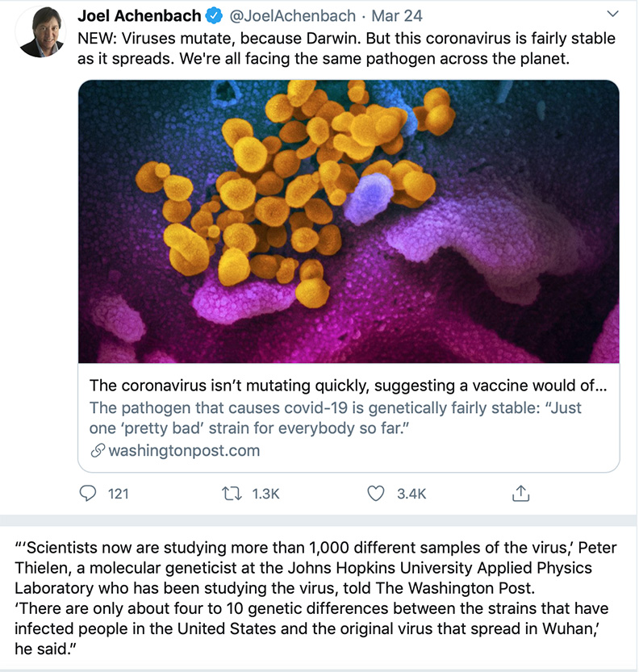Expand tweet options with the chevron arrow
The height and width of the screenshot is (672, 639).
coord(613,14)
